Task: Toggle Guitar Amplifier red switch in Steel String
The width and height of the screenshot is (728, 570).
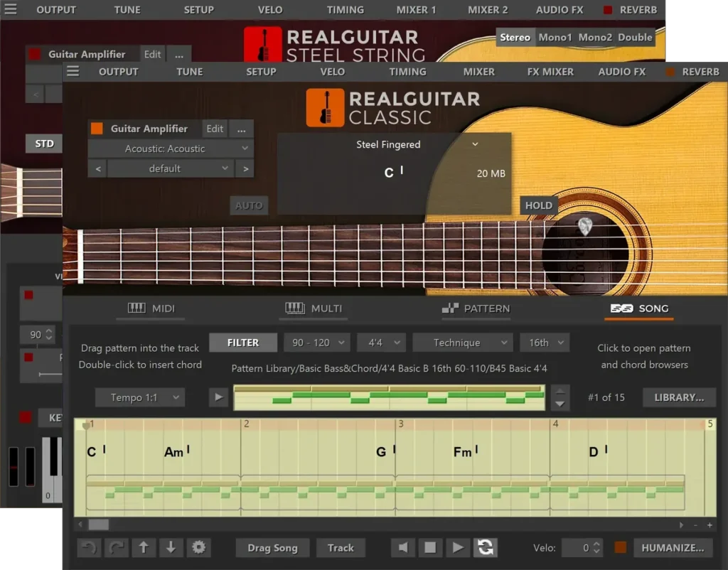Action: 35,54
